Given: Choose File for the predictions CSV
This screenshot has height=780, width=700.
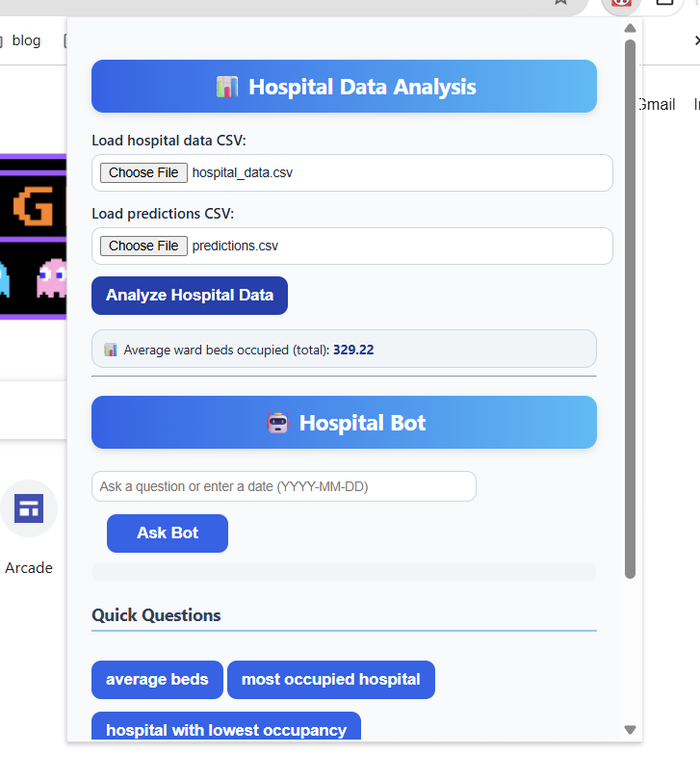Looking at the screenshot, I should point(143,246).
